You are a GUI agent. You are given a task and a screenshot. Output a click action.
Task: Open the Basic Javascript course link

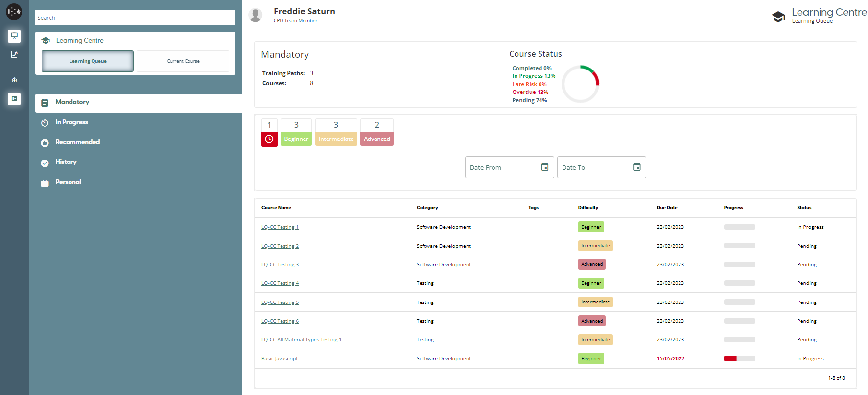(279, 359)
